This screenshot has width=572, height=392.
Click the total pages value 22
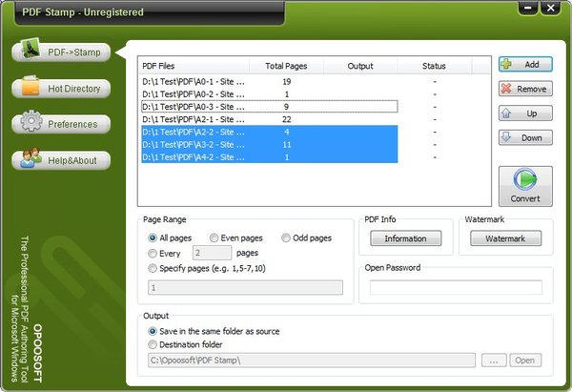pos(287,119)
